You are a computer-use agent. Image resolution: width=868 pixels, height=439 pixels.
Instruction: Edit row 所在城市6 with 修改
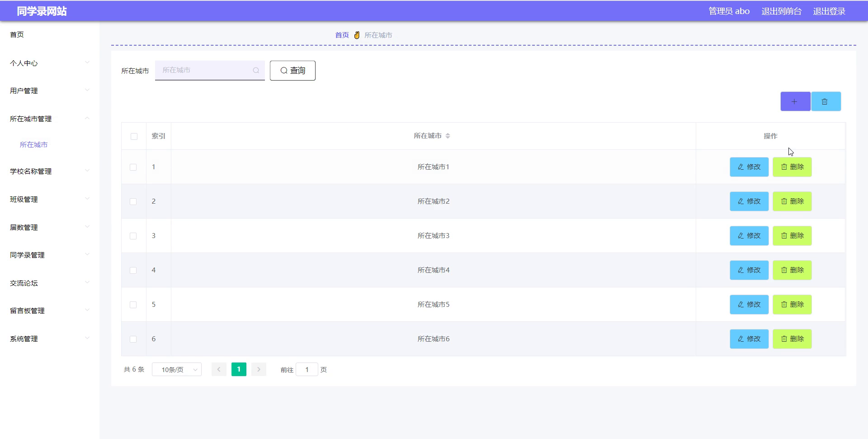click(x=749, y=339)
